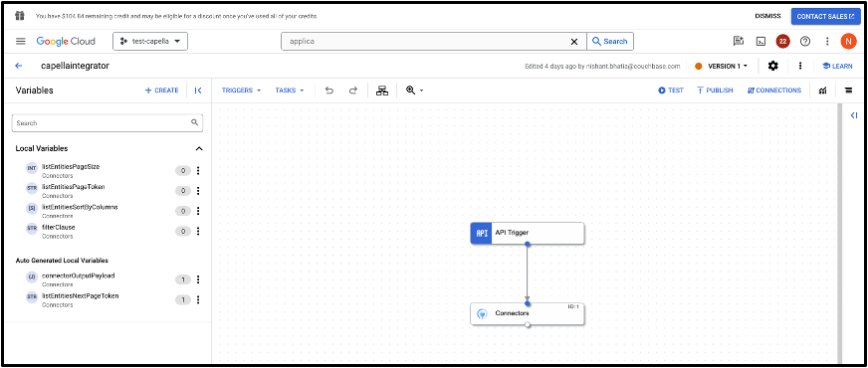Click the Variables search field

pyautogui.click(x=108, y=123)
